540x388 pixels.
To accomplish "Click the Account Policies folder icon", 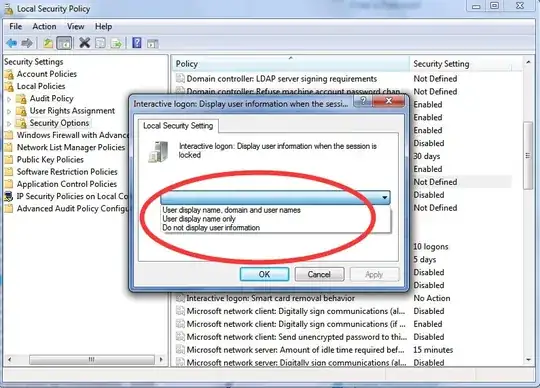I will tap(10, 74).
